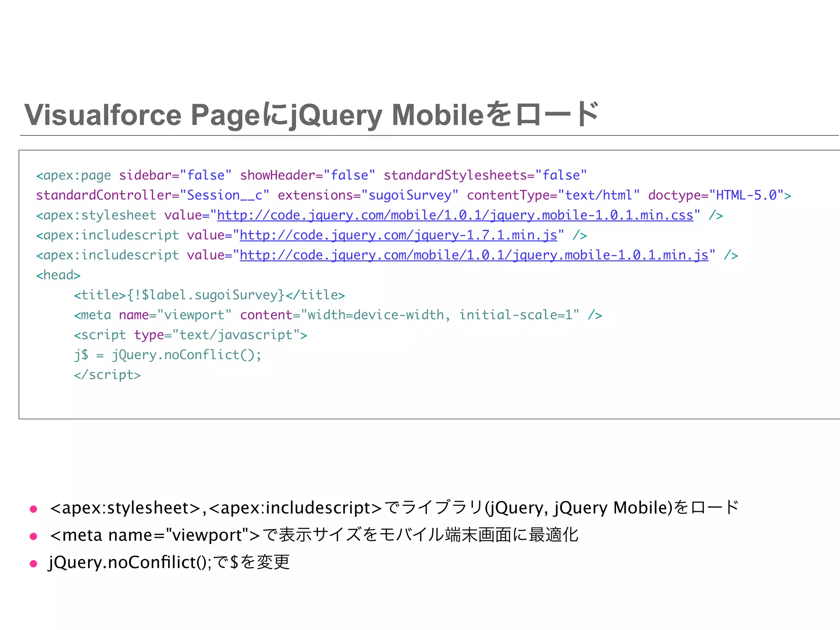Click the 'showHeader="false"' attribute text

(308, 176)
